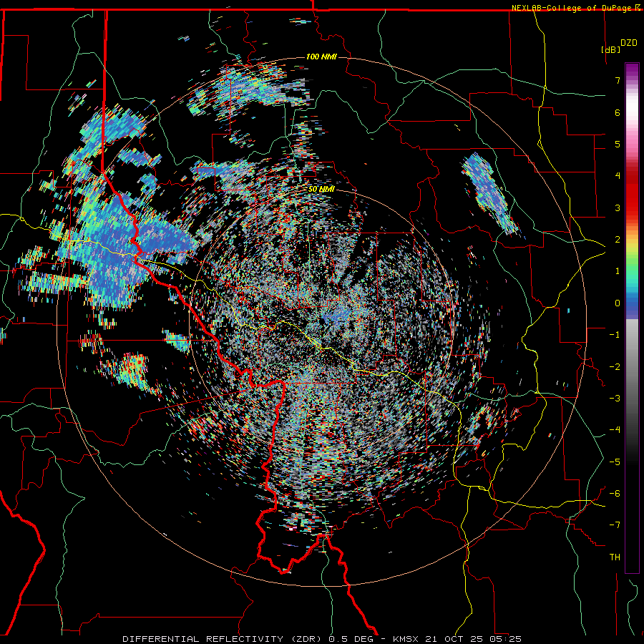Click the [dB] units label
644x644 pixels.
pyautogui.click(x=611, y=49)
